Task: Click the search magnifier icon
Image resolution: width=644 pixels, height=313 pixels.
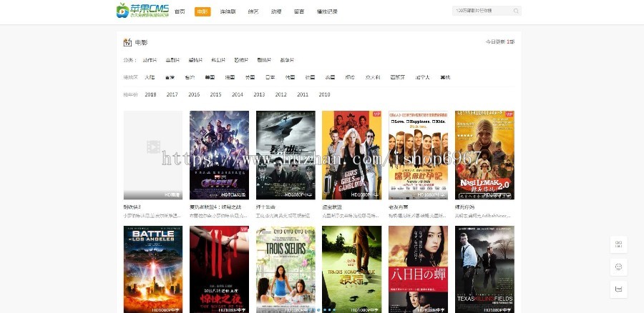Action: point(516,11)
